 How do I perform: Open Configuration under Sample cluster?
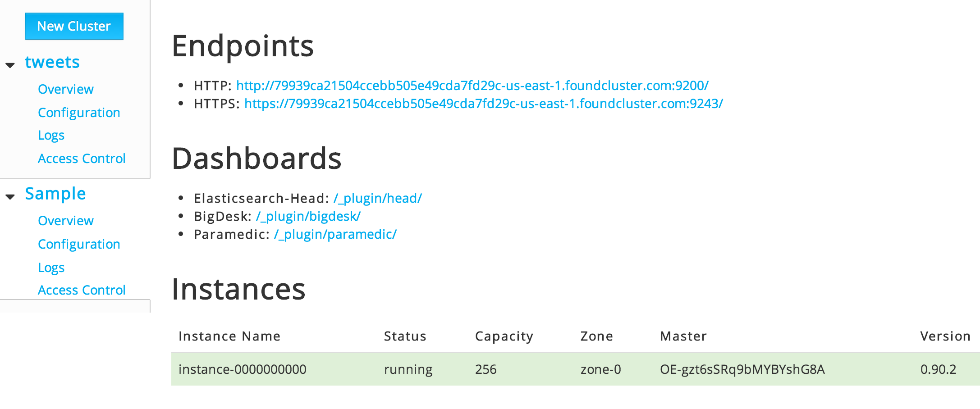[x=79, y=244]
